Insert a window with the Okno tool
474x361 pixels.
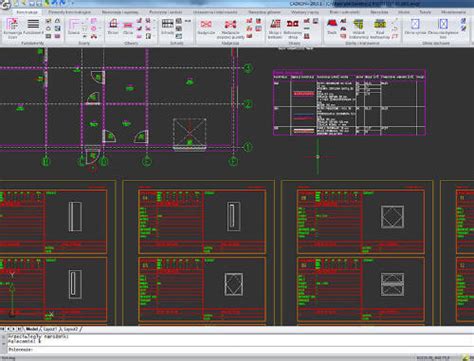tap(128, 27)
